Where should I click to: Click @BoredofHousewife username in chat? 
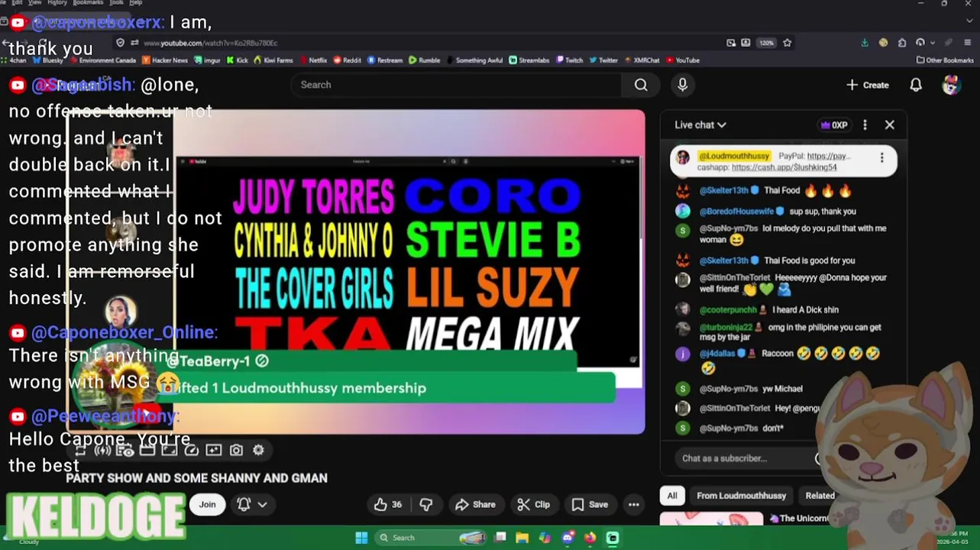pos(737,211)
